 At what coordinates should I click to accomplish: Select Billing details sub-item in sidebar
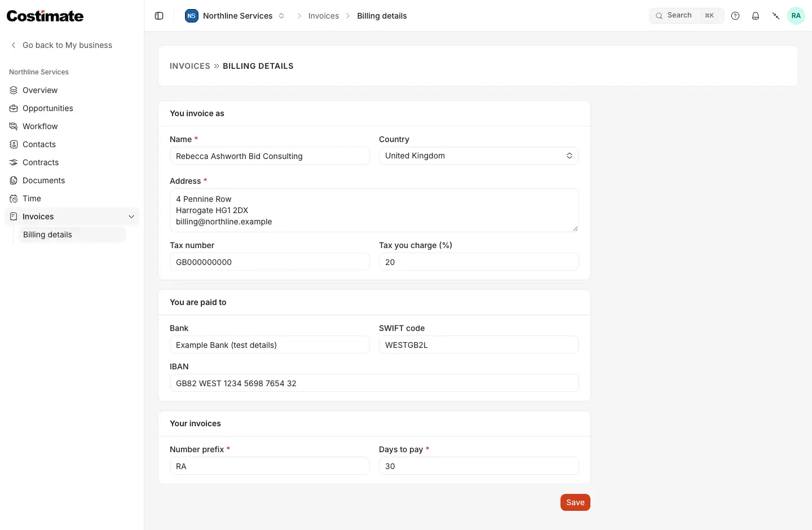pyautogui.click(x=72, y=235)
